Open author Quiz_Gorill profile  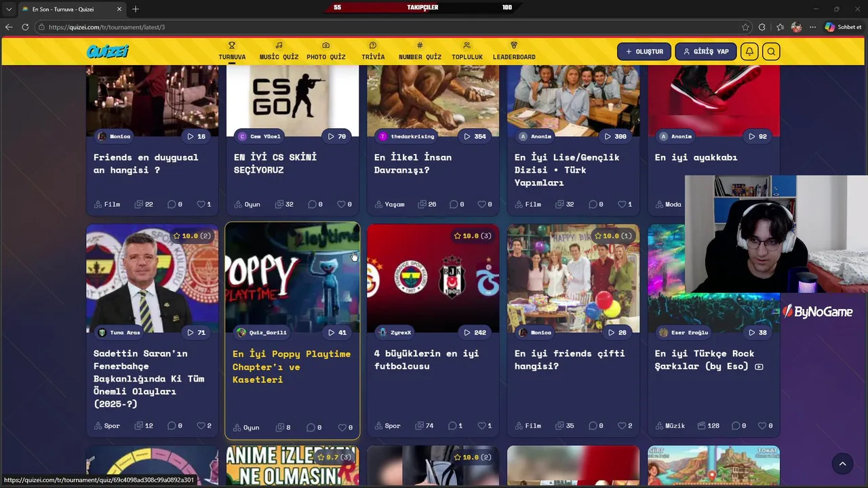(x=262, y=332)
